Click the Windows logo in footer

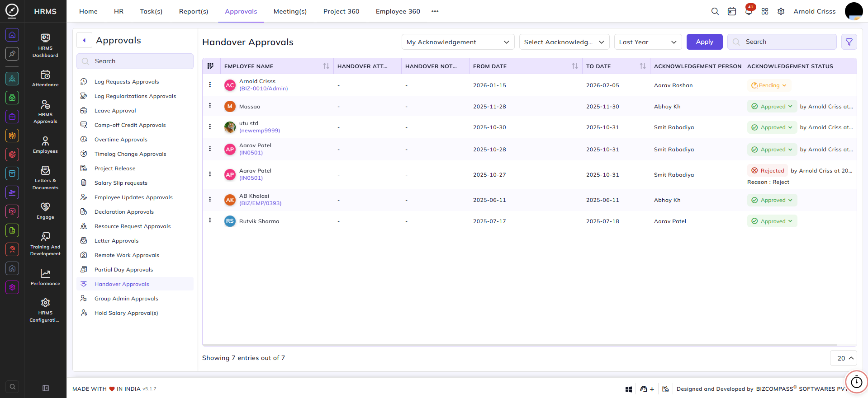point(629,389)
